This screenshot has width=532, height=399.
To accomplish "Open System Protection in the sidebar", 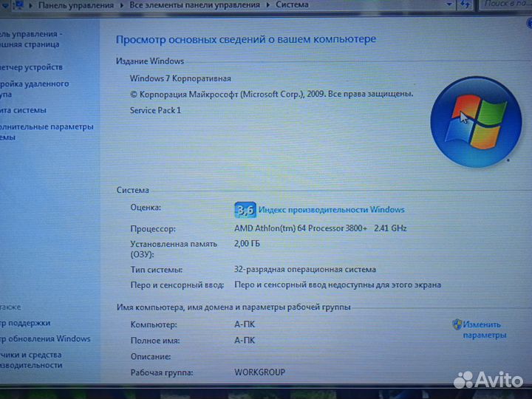I will [23, 110].
